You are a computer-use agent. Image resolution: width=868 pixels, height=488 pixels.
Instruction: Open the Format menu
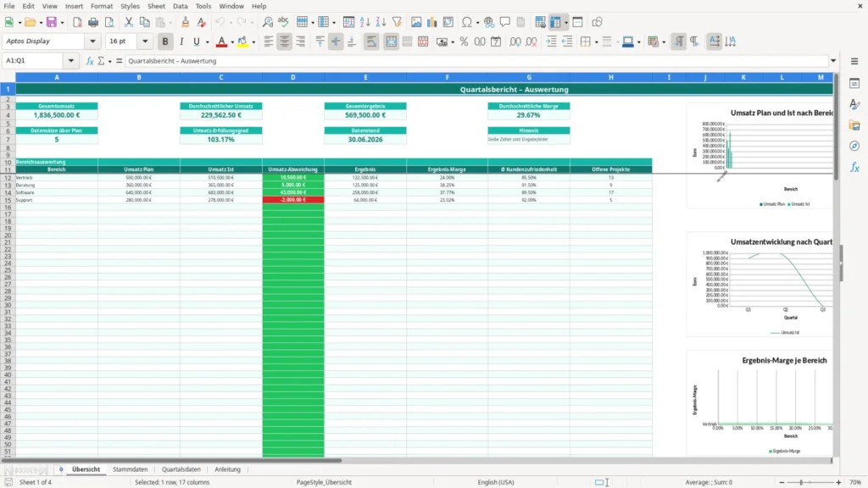[102, 6]
